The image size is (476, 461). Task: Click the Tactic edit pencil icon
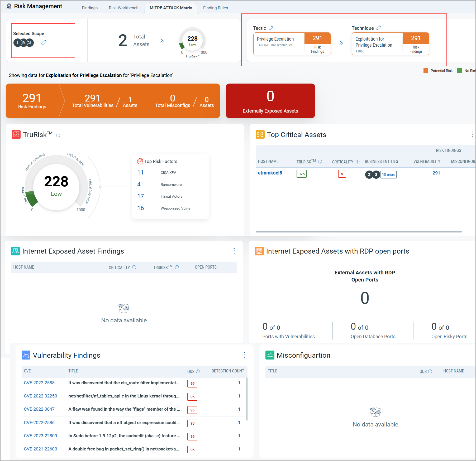(x=271, y=28)
